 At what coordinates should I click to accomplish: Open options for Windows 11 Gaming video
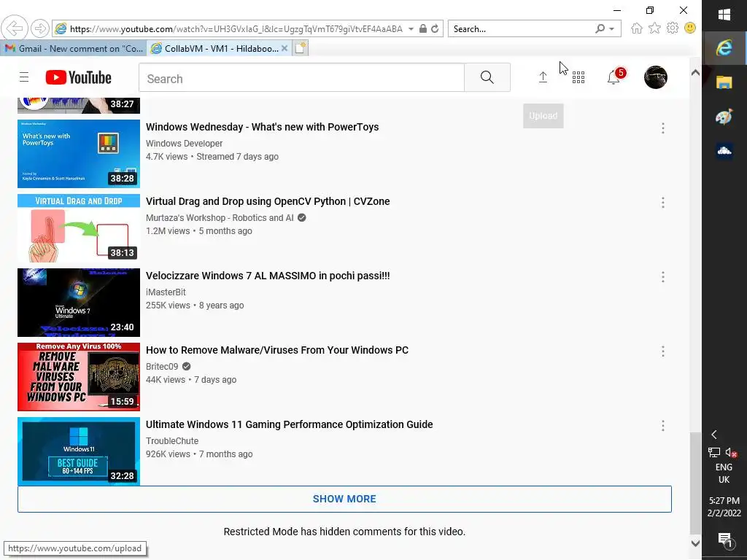[662, 426]
